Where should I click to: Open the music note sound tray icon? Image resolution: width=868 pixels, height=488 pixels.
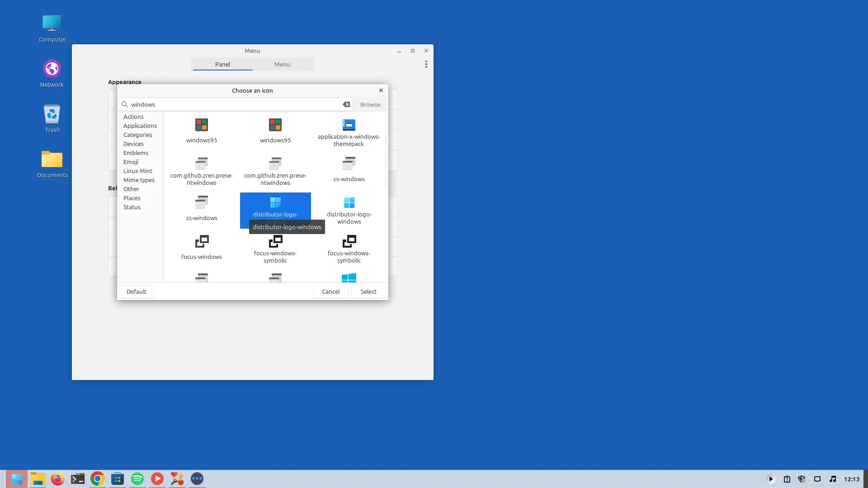[x=833, y=479]
